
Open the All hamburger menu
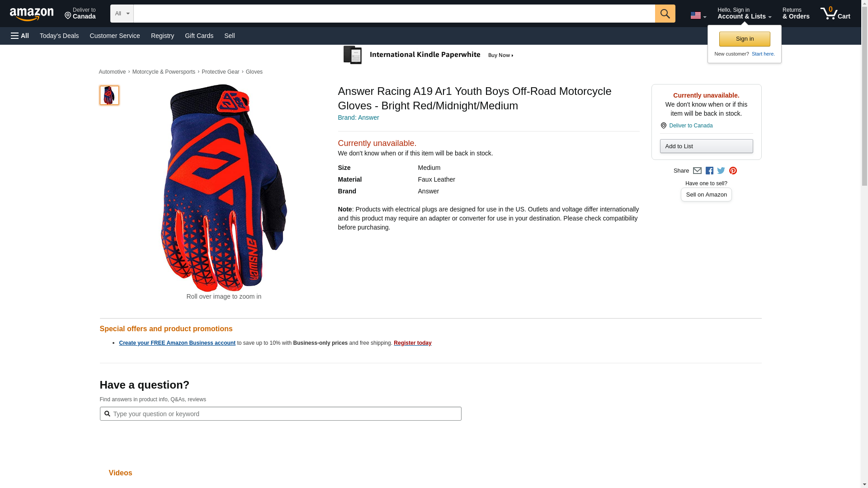[x=20, y=36]
